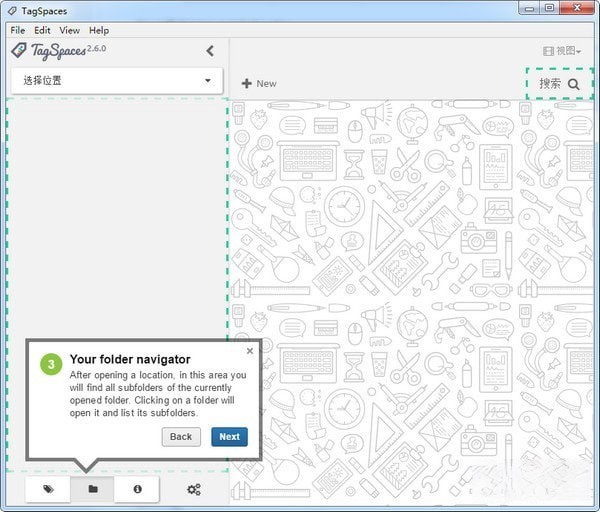This screenshot has height=512, width=600.
Task: Open the View menu
Action: click(69, 31)
